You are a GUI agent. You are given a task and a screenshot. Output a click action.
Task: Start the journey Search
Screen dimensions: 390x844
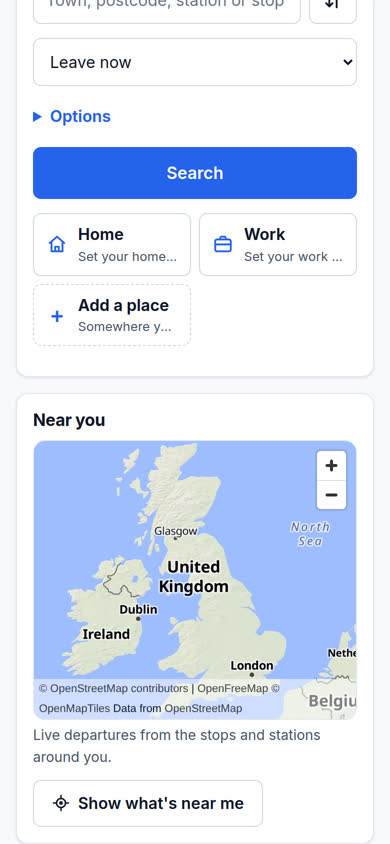(x=195, y=173)
